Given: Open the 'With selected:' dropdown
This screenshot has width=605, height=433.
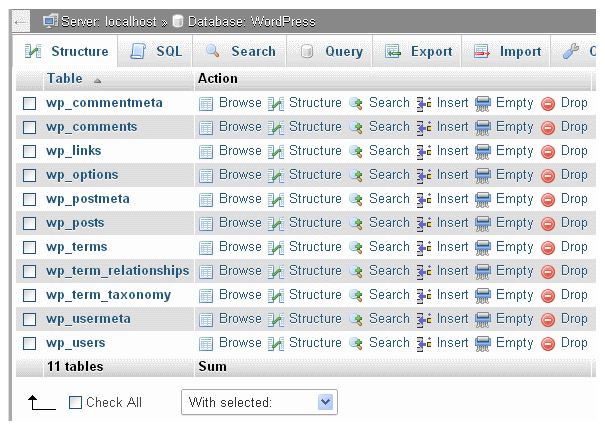Looking at the screenshot, I should (x=259, y=402).
